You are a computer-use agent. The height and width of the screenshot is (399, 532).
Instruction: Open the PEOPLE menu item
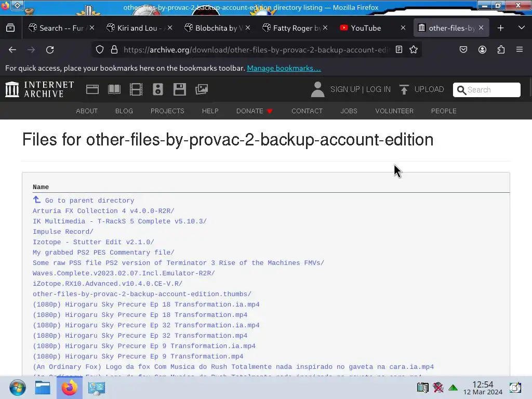click(x=444, y=111)
